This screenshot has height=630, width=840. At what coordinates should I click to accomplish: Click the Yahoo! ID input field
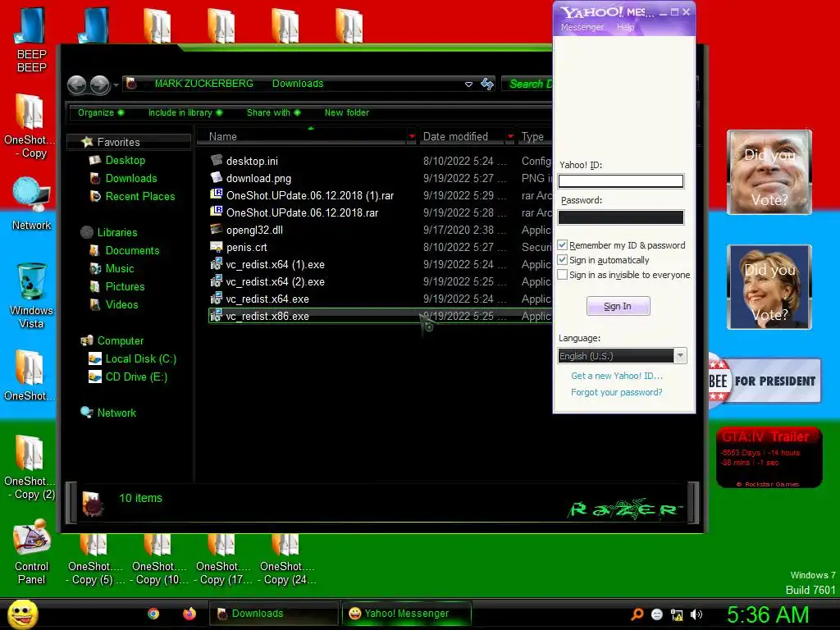pos(621,181)
